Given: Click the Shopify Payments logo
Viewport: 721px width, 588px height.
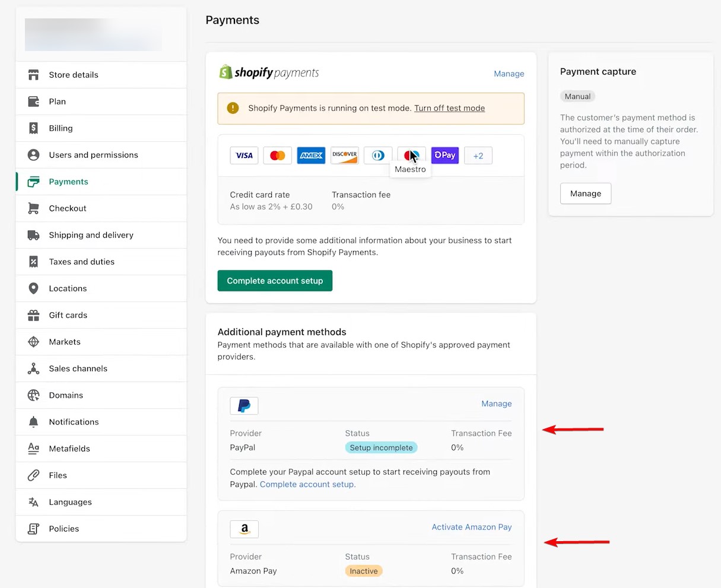Looking at the screenshot, I should [269, 72].
